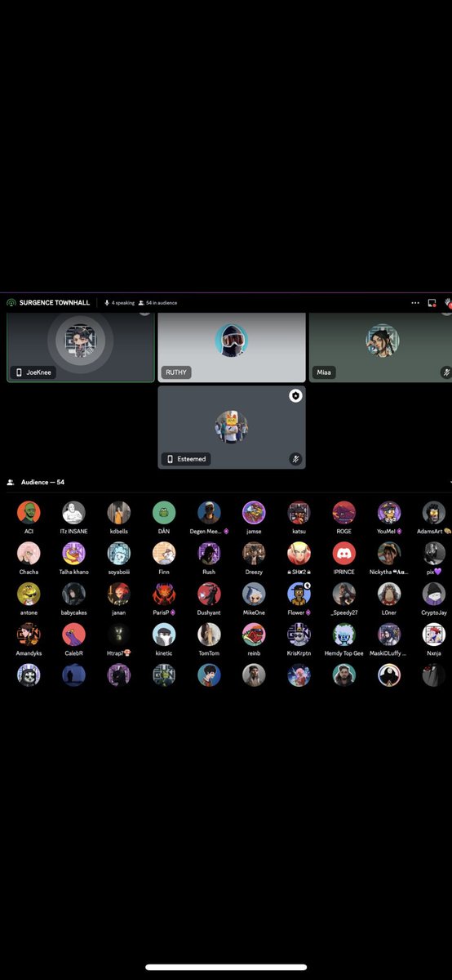Open audience member kinetic's avatar
Screen dimensions: 452x980
coord(164,635)
